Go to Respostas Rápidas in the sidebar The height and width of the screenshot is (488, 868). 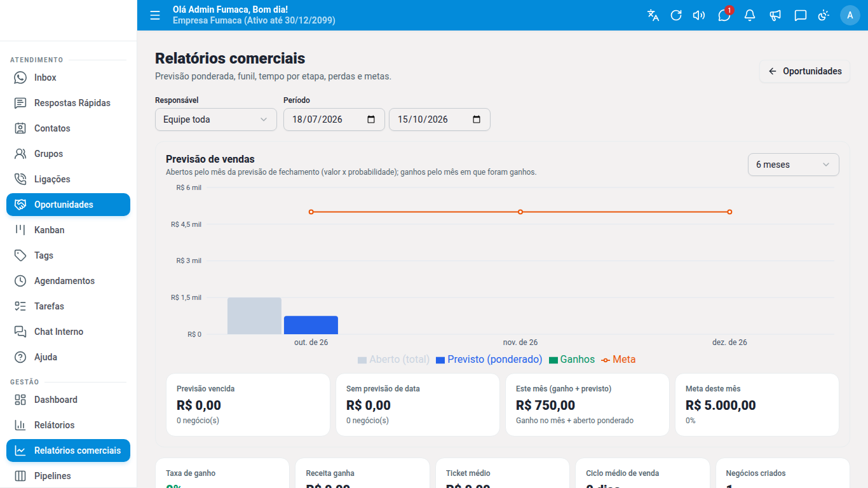click(69, 103)
